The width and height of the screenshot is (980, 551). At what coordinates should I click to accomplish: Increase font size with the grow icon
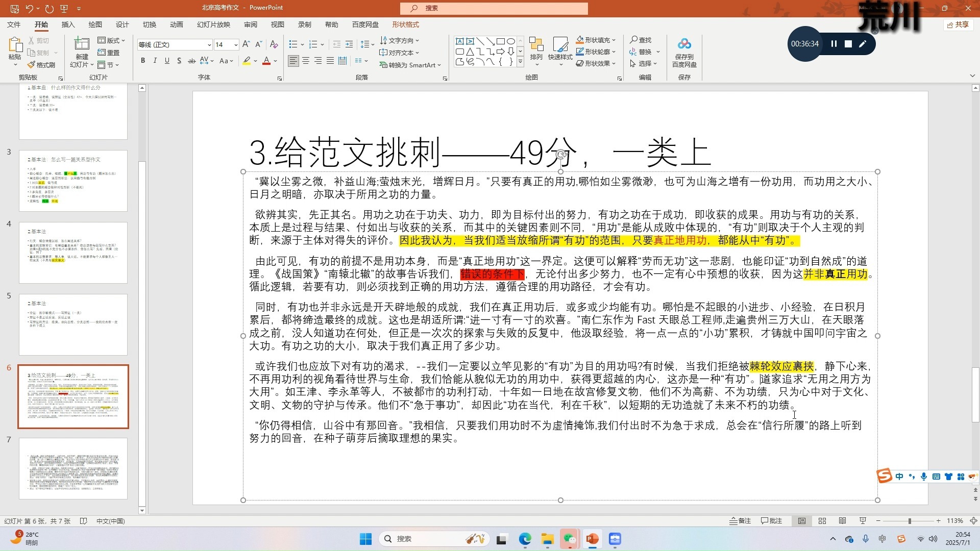(246, 44)
